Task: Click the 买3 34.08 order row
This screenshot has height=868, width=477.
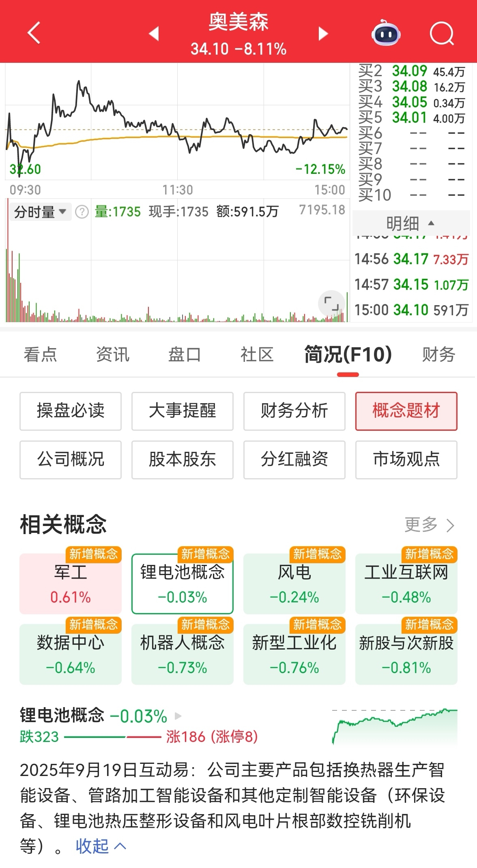Action: pyautogui.click(x=411, y=87)
